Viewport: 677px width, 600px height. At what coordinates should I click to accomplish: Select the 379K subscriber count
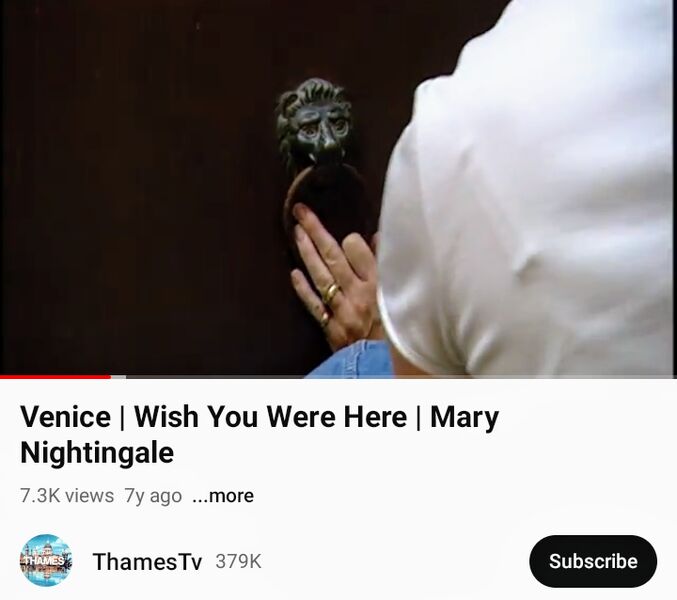click(x=238, y=562)
